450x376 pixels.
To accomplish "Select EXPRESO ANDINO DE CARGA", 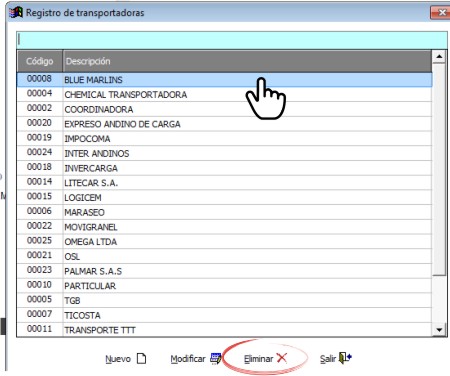I will (224, 124).
